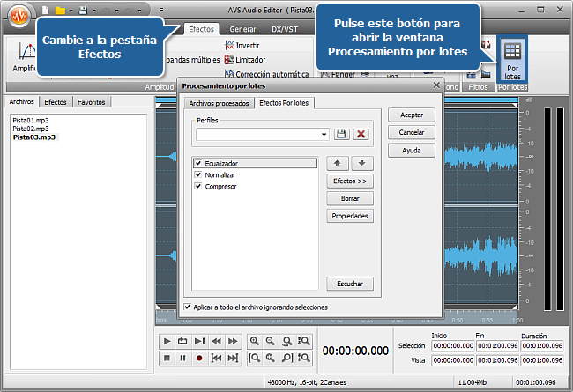Open the Generar ribbon tab

242,29
